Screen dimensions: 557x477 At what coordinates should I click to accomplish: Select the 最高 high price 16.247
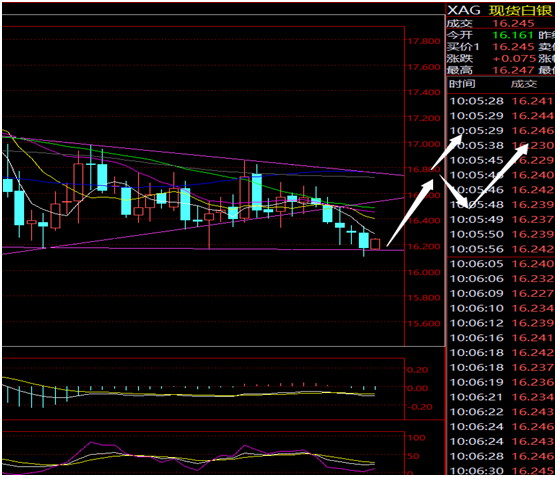(513, 70)
